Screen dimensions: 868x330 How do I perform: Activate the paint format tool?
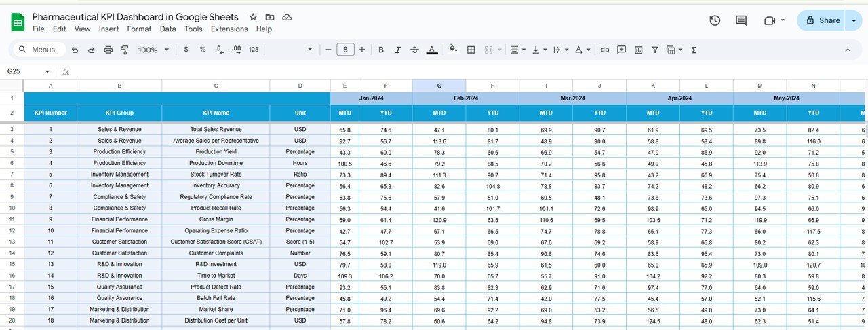point(124,50)
